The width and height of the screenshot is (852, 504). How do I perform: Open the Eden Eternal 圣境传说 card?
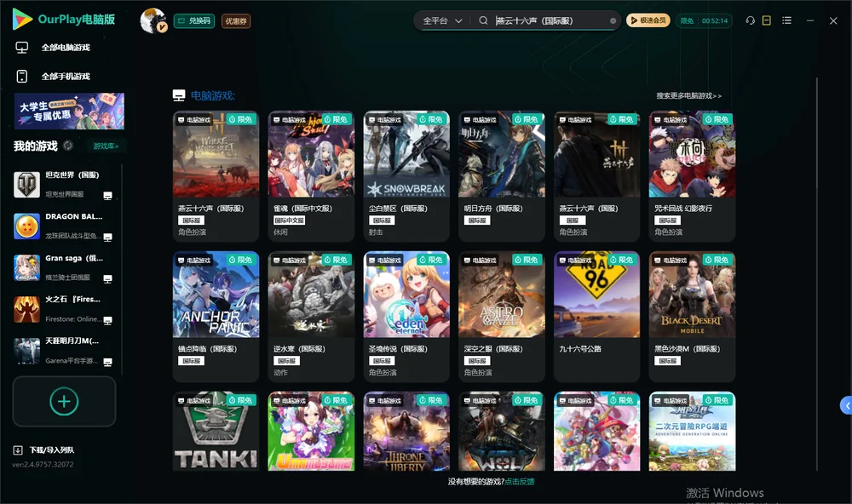click(x=406, y=317)
